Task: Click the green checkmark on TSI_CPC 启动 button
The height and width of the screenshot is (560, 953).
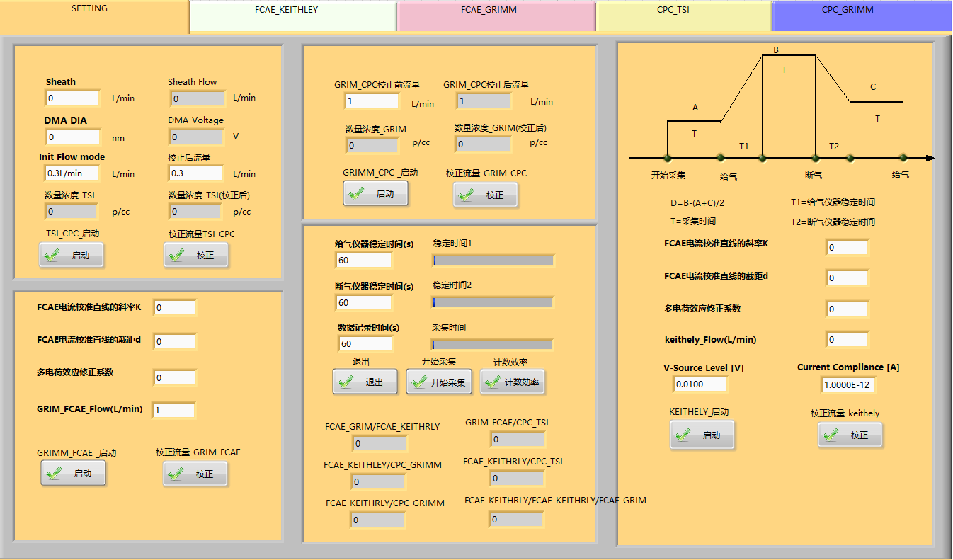Action: 52,256
